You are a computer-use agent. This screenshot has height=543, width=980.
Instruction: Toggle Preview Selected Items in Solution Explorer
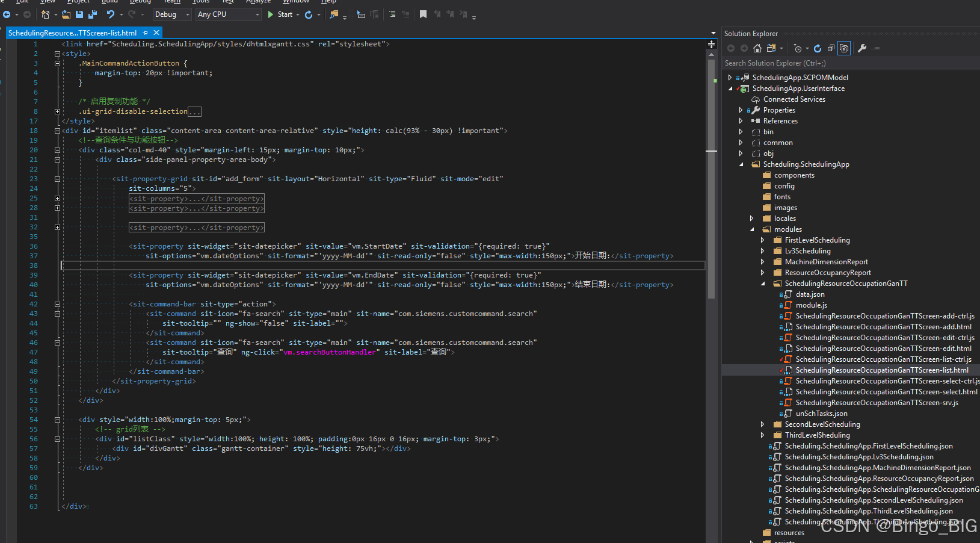click(x=876, y=48)
